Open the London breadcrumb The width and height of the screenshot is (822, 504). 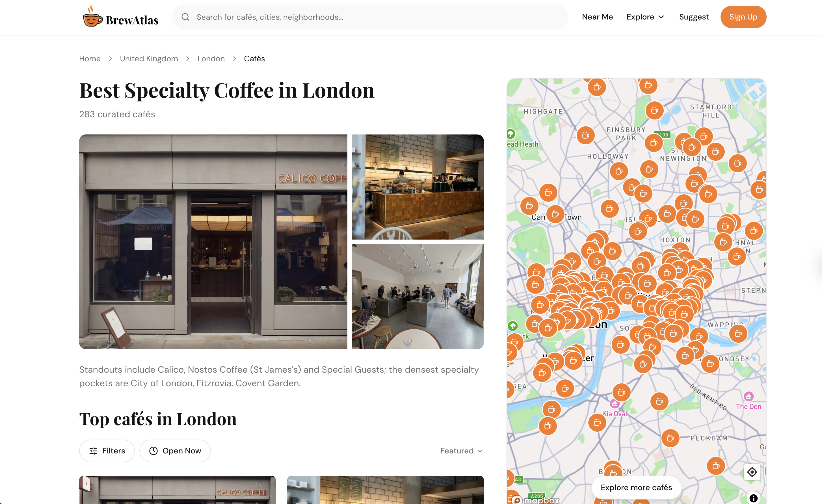click(x=211, y=59)
